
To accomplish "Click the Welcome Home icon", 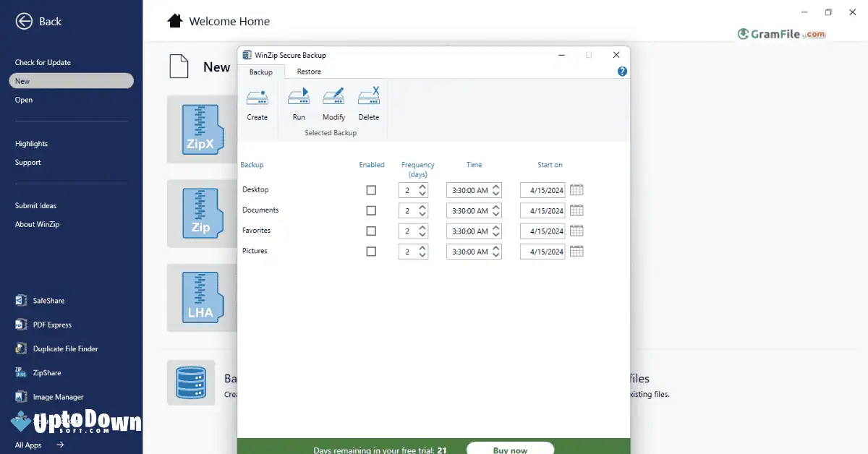I will point(174,21).
